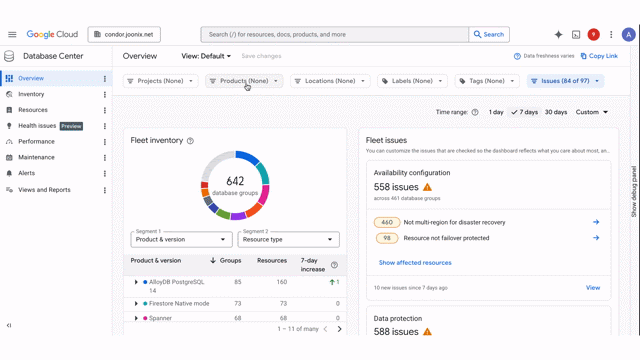Expand the Firestore Native mode row

(x=136, y=304)
